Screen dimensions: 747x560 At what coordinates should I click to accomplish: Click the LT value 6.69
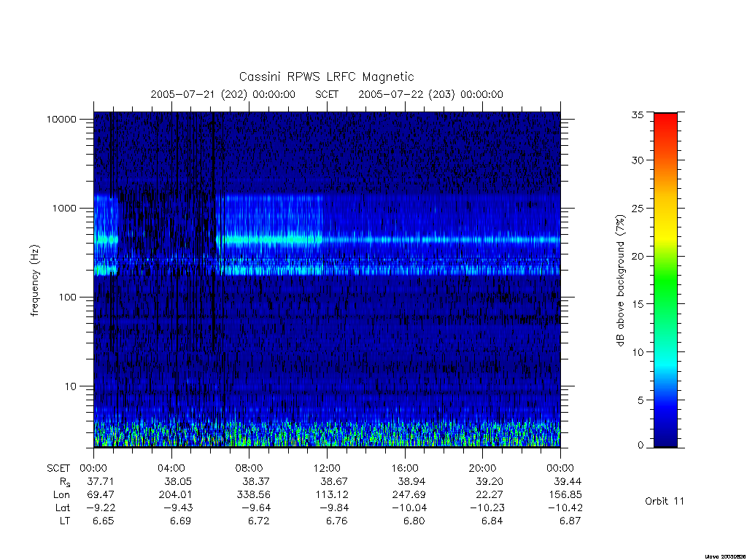(181, 521)
